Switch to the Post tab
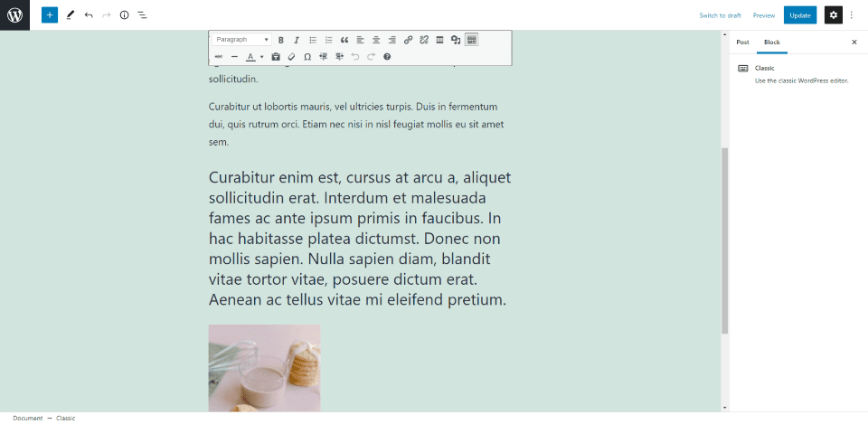Screen dimensions: 868x424 coord(742,42)
